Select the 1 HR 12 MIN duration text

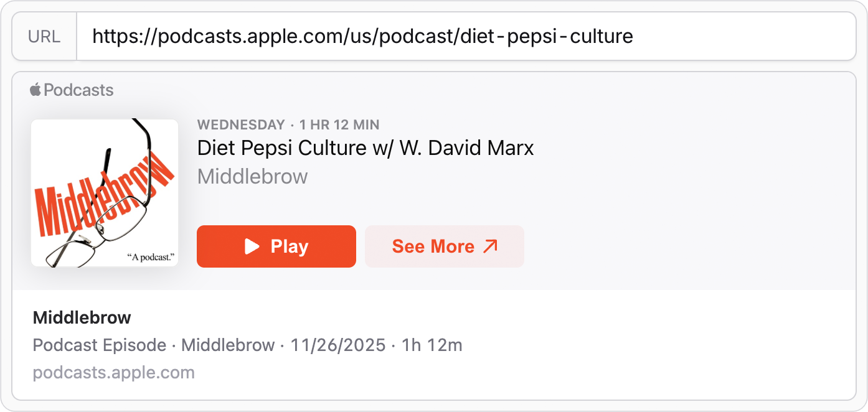(339, 124)
